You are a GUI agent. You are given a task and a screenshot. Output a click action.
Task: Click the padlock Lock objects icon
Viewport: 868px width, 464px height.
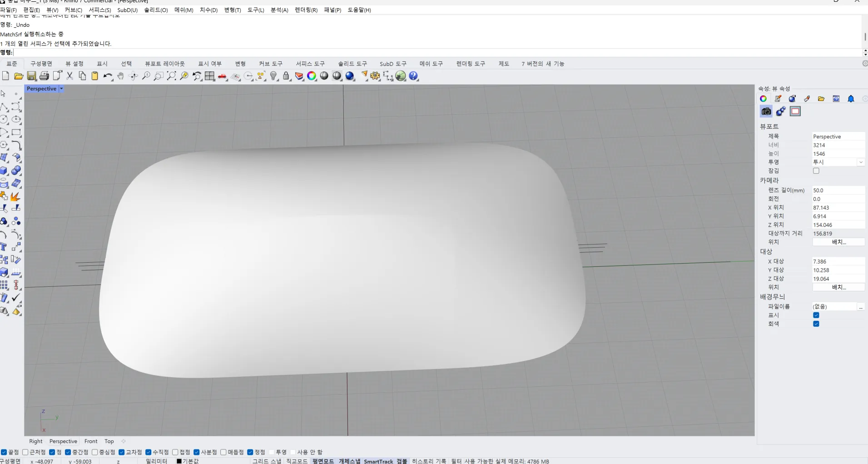[x=286, y=76]
